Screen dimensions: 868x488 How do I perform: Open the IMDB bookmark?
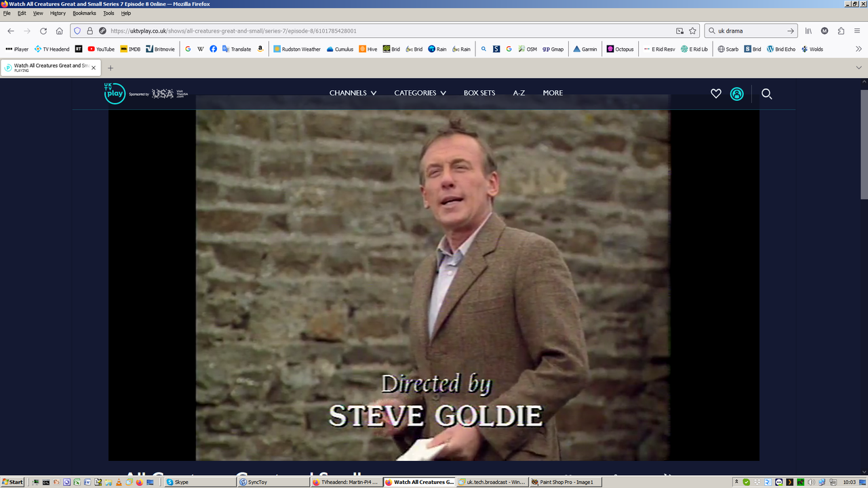(x=130, y=49)
